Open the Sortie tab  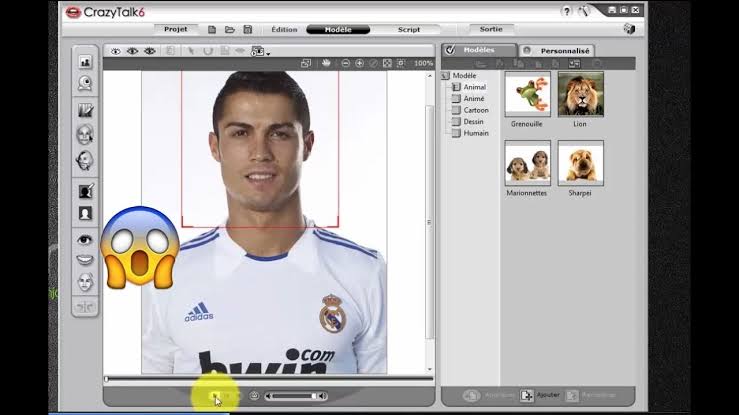[491, 29]
